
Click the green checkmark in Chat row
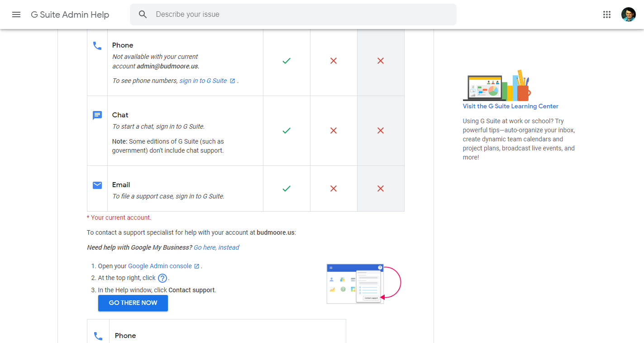pyautogui.click(x=286, y=130)
